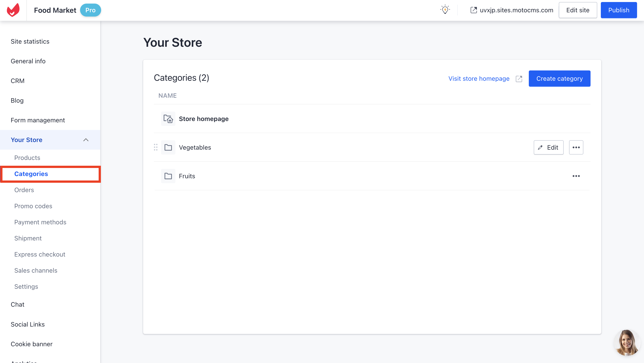Open Express checkout submenu item
Viewport: 644px width, 363px height.
[x=40, y=255]
